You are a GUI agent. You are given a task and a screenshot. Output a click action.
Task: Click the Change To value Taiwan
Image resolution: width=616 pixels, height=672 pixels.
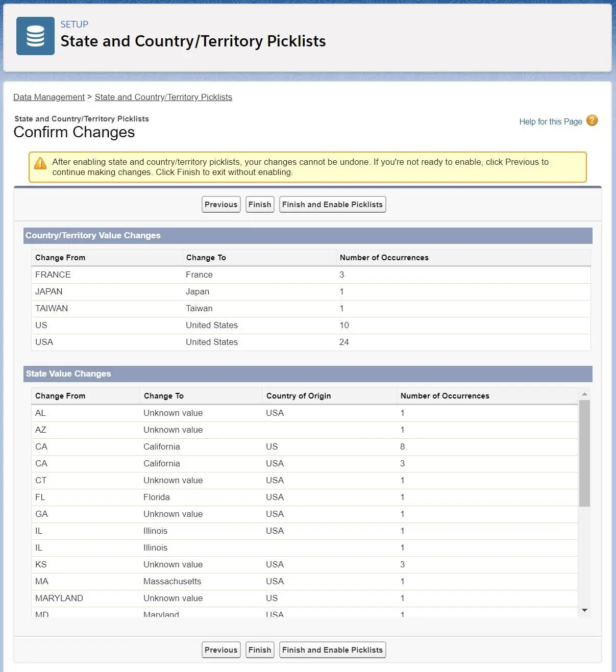point(199,308)
